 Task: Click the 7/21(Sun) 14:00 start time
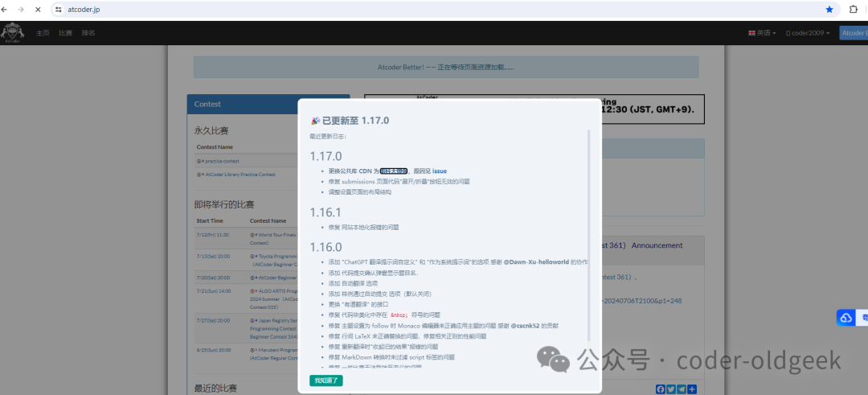pyautogui.click(x=214, y=291)
